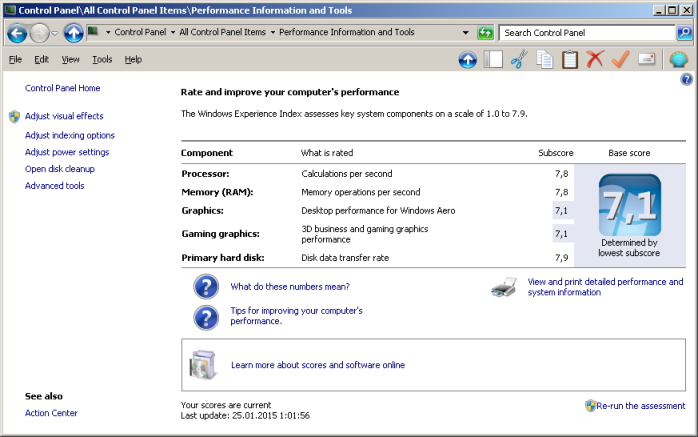This screenshot has height=437, width=698.
Task: Open the recent pages arrow beside Forward
Action: point(54,33)
